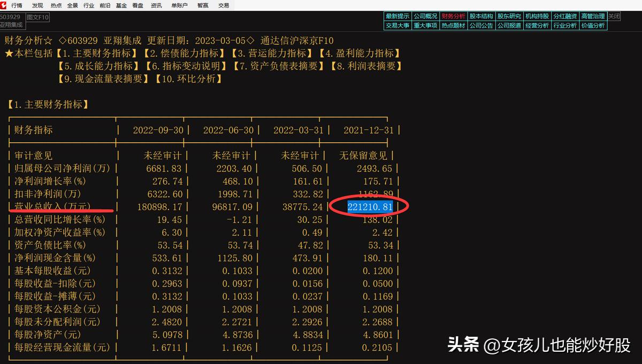
Task: Click the 180898.17 revenue value
Action: 160,206
